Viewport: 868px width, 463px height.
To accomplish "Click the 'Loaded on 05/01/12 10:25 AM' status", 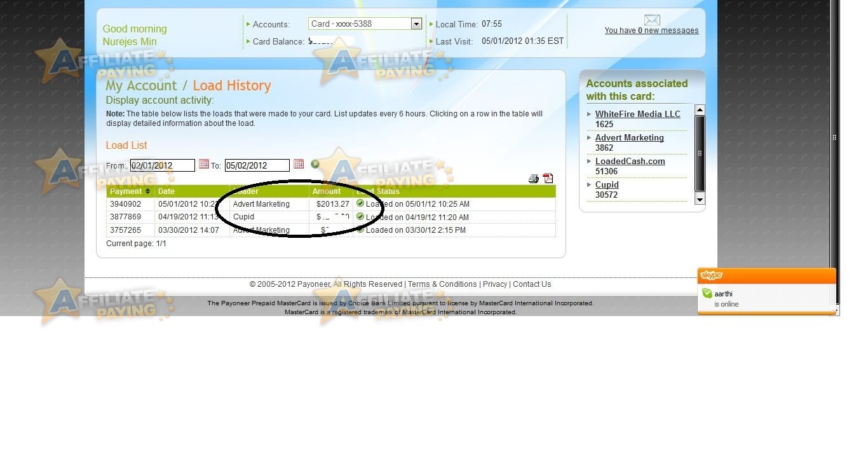I will click(417, 204).
